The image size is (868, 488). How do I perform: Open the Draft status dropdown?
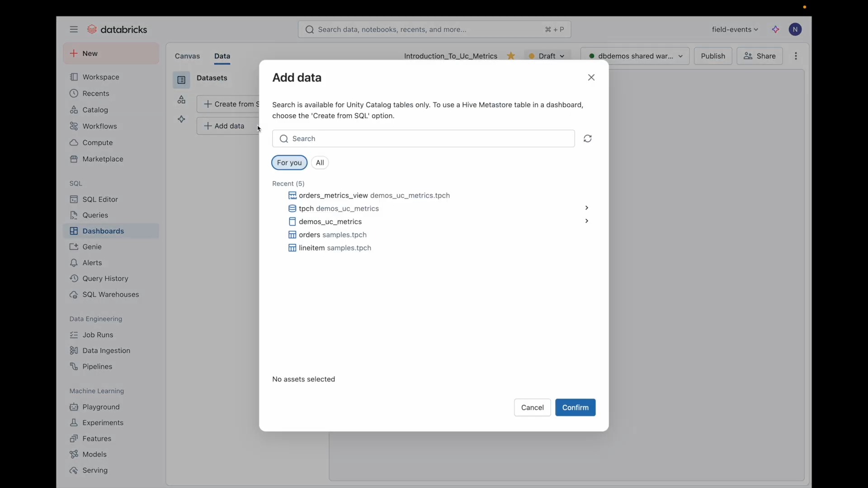pyautogui.click(x=547, y=56)
